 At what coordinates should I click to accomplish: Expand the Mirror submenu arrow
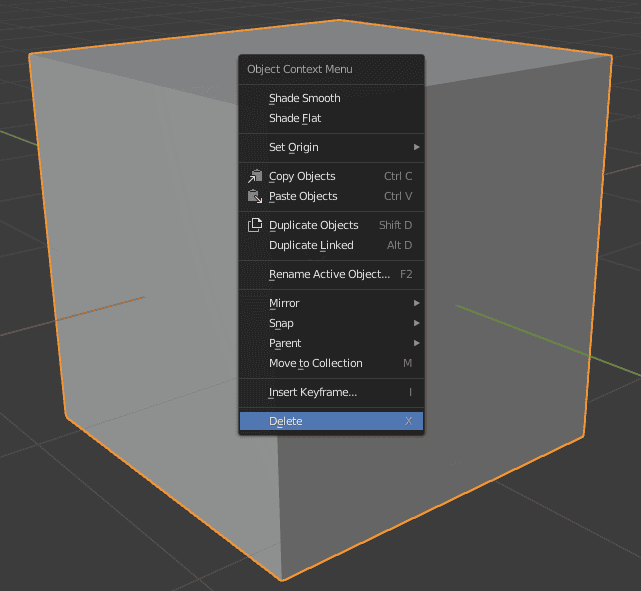(416, 303)
